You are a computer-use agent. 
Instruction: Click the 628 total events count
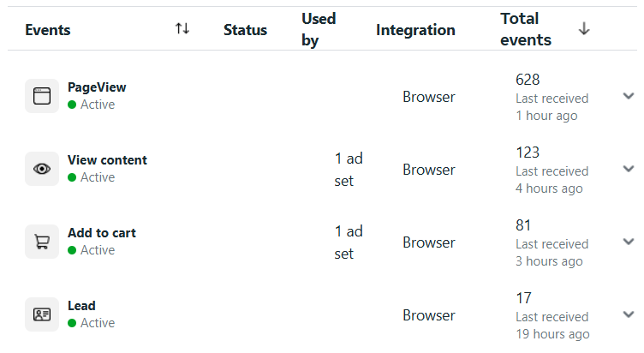(528, 80)
